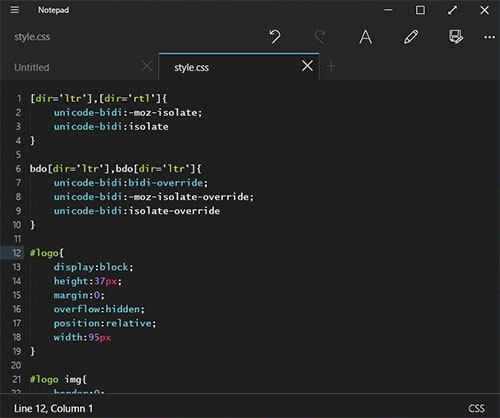Click the [dir='ltr'],[dir='rtl'] selector line
The width and height of the screenshot is (500, 418).
[98, 99]
